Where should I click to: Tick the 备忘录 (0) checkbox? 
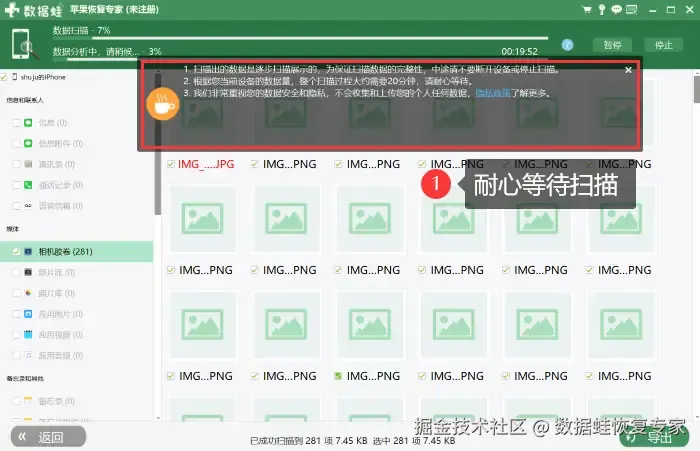pos(16,401)
